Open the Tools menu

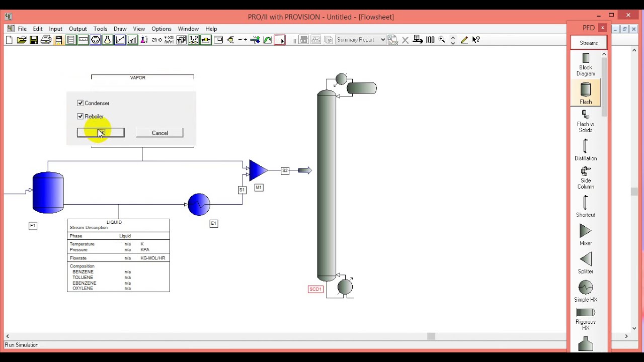click(x=100, y=29)
